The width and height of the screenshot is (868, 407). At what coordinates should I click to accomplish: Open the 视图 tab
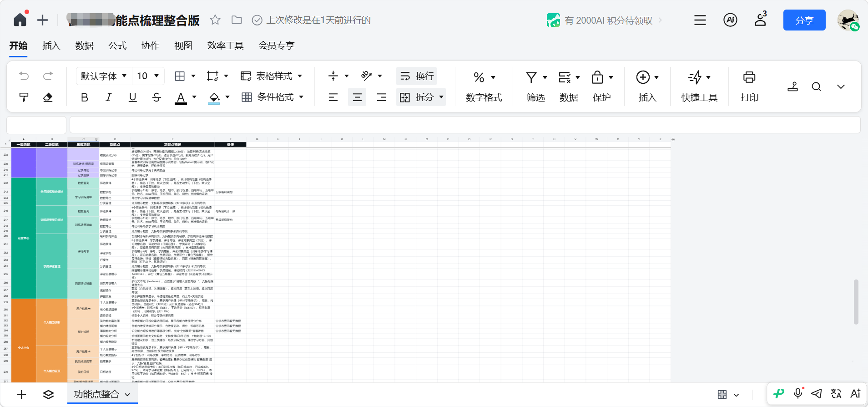pyautogui.click(x=183, y=46)
